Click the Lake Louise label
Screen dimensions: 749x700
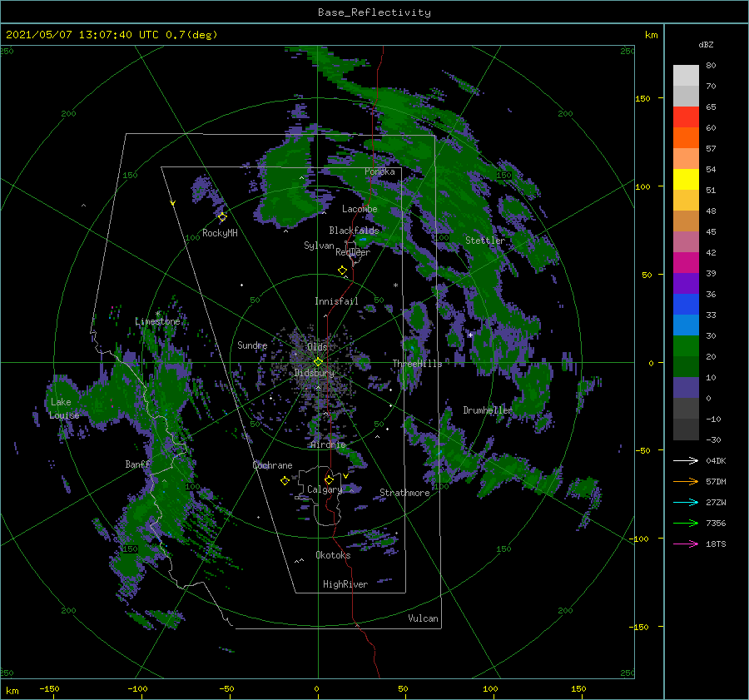64,409
